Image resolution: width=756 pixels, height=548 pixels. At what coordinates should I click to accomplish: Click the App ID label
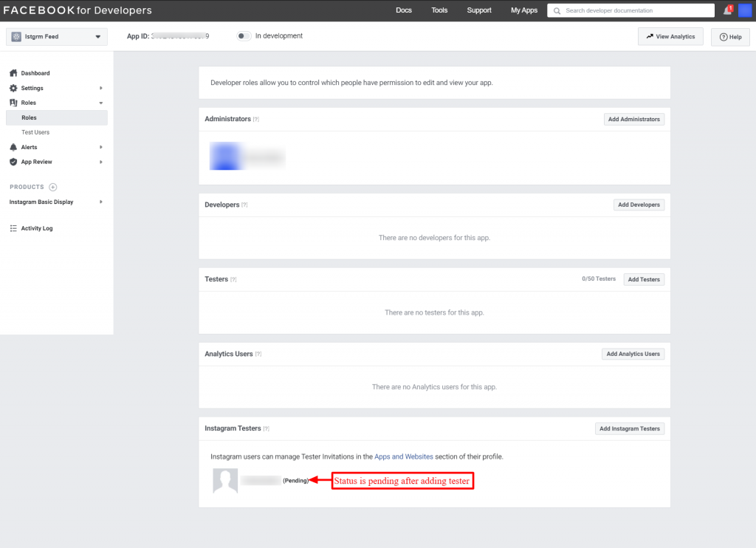pyautogui.click(x=138, y=36)
